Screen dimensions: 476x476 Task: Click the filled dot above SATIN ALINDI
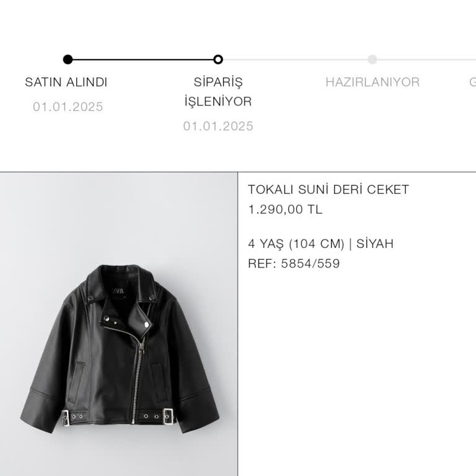click(68, 59)
